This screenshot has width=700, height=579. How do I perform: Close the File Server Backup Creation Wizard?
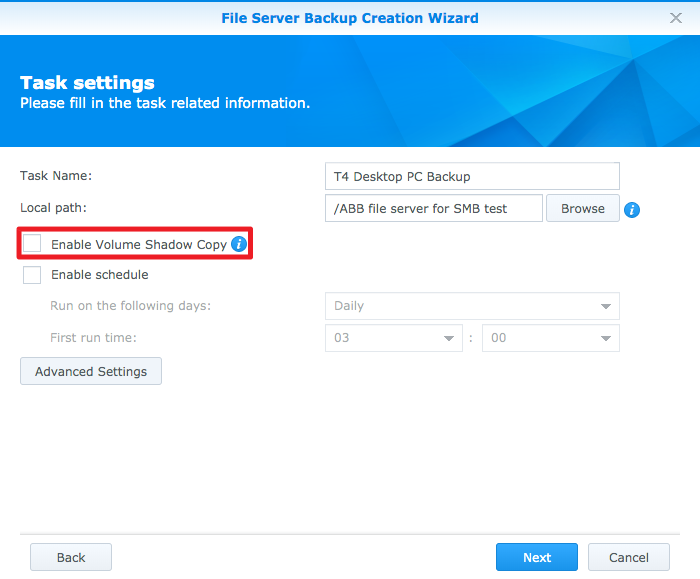pos(675,18)
